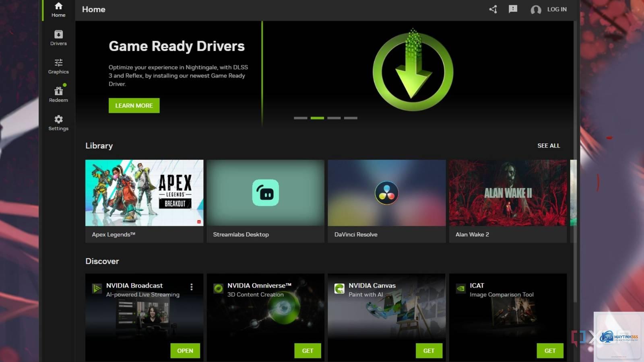Click GET on ICAT card
The image size is (644, 362).
[x=550, y=351]
